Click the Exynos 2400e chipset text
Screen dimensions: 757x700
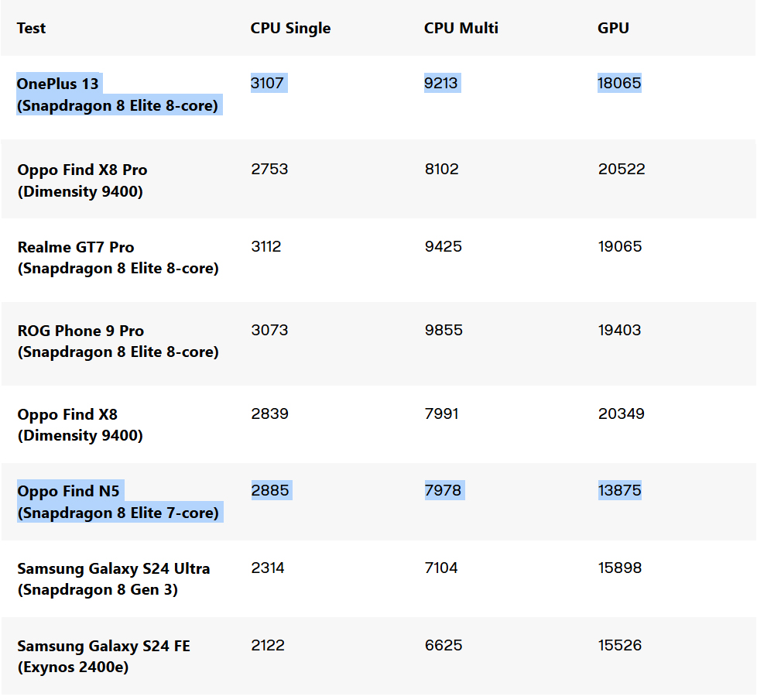73,667
